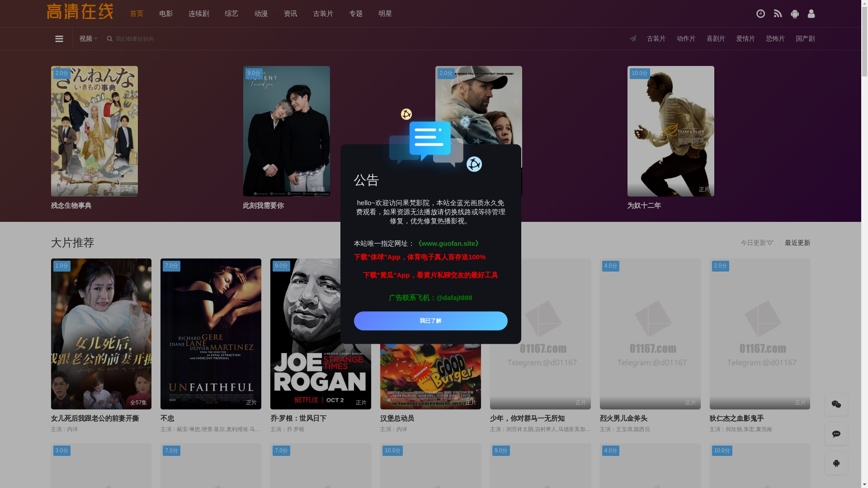Click the 高清在线 site logo
The width and height of the screenshot is (868, 488).
click(80, 12)
